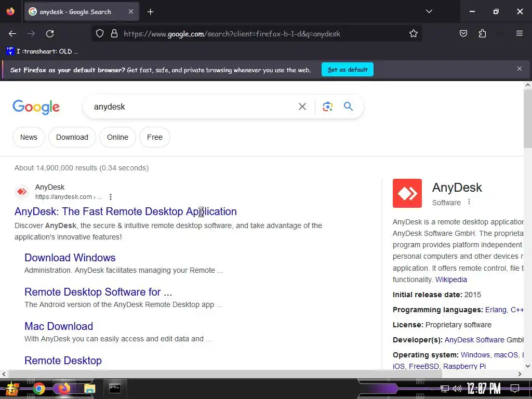Go back to the previous page
This screenshot has width=532, height=399.
click(12, 34)
